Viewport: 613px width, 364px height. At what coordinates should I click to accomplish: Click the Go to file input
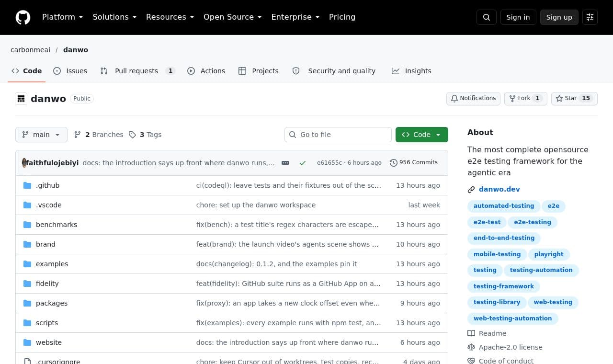[338, 135]
